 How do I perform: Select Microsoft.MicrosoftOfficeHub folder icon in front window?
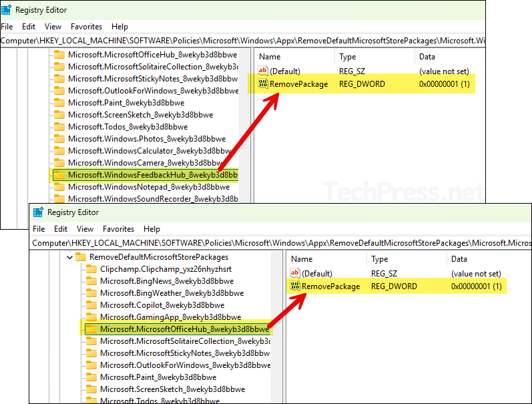(x=91, y=329)
